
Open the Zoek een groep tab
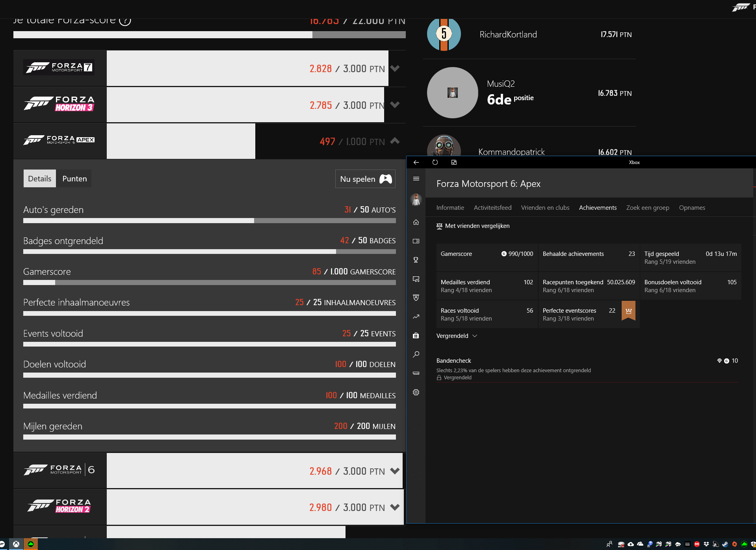tap(648, 208)
